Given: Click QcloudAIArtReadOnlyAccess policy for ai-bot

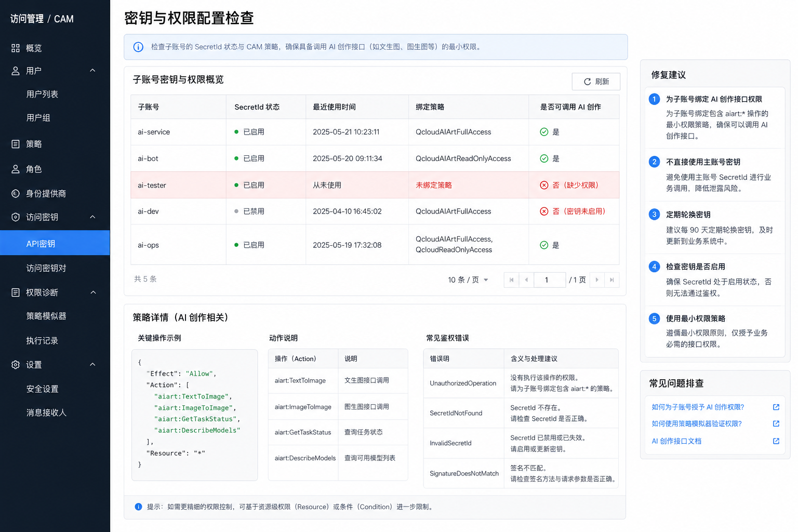Looking at the screenshot, I should pyautogui.click(x=463, y=158).
